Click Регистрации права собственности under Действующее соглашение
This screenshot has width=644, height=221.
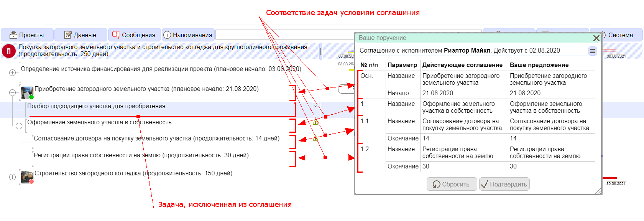click(458, 153)
